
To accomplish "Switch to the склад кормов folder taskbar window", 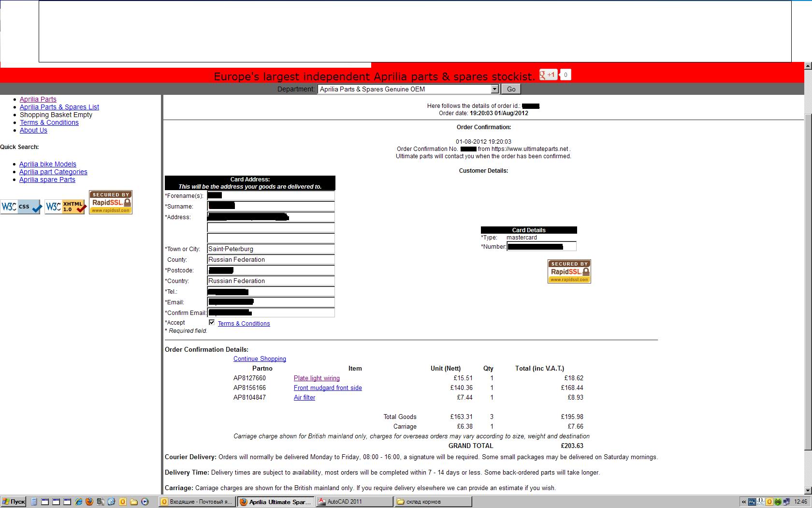I will pos(434,502).
